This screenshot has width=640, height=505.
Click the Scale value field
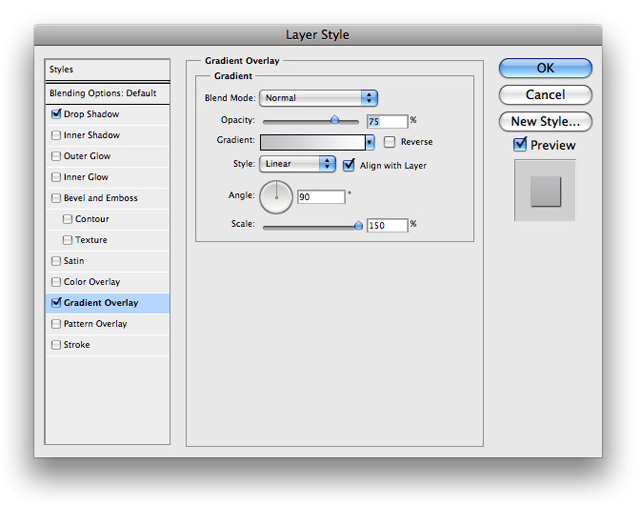387,225
